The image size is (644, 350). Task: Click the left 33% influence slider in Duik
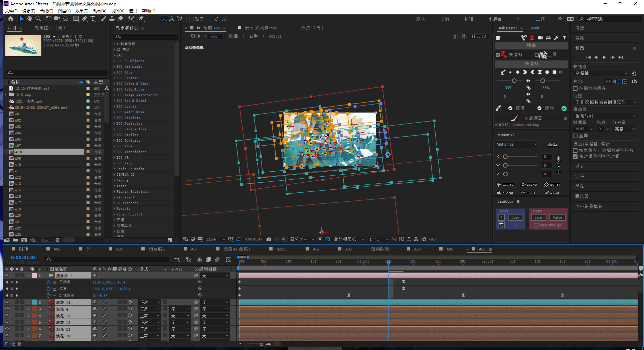pos(514,81)
